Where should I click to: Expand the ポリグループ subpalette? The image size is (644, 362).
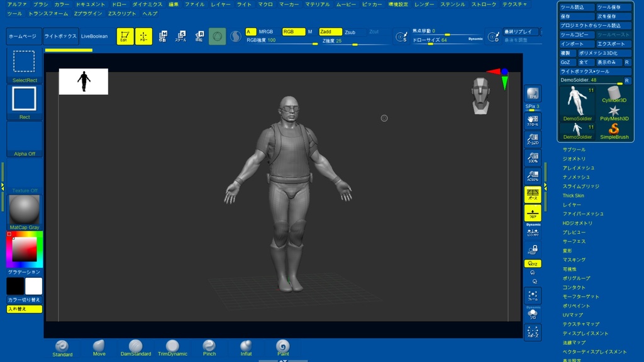pyautogui.click(x=577, y=278)
